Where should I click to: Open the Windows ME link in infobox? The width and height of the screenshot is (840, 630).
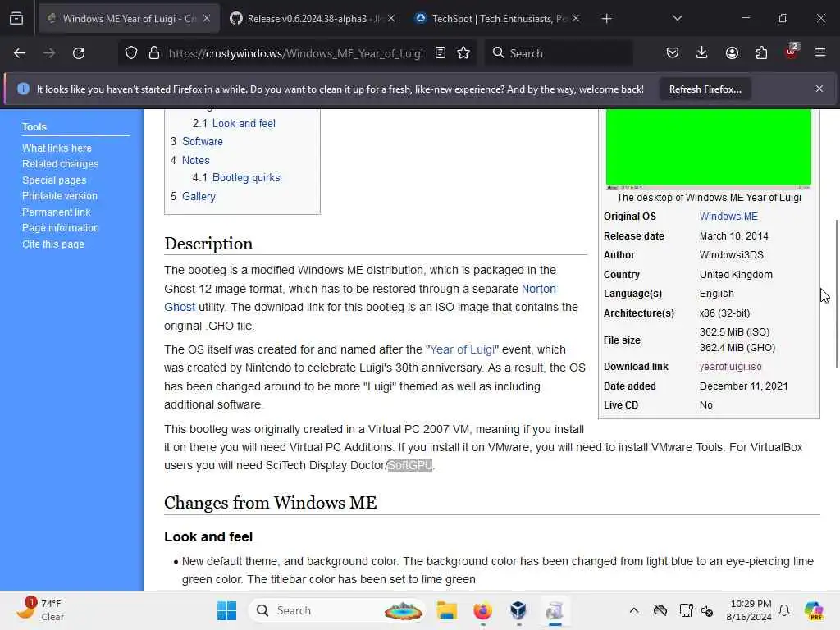(728, 217)
